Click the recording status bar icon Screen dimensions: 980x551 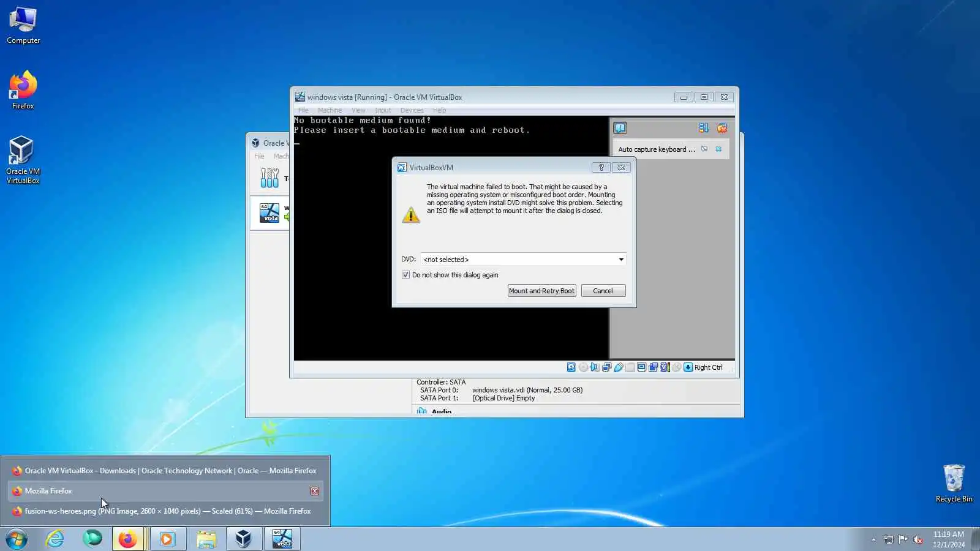point(653,367)
